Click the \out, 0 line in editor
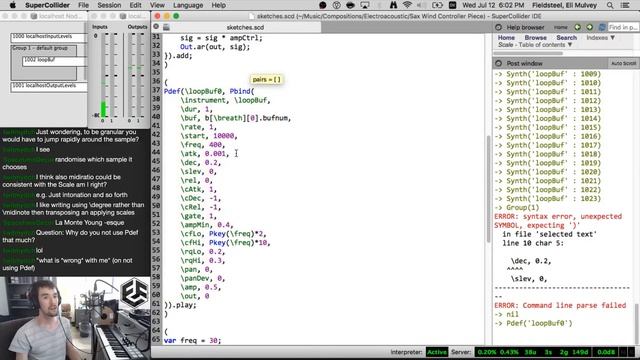This screenshot has width=640, height=360. click(195, 296)
